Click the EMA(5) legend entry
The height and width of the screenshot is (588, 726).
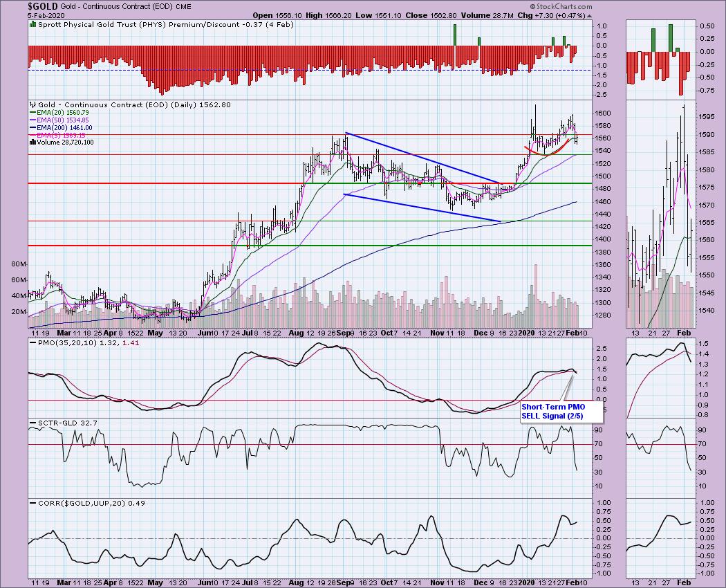59,135
